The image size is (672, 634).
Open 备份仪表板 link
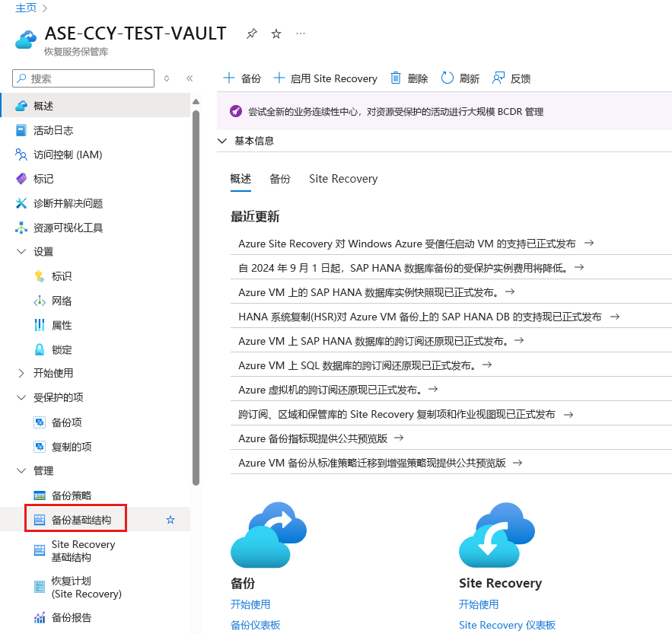click(x=256, y=625)
